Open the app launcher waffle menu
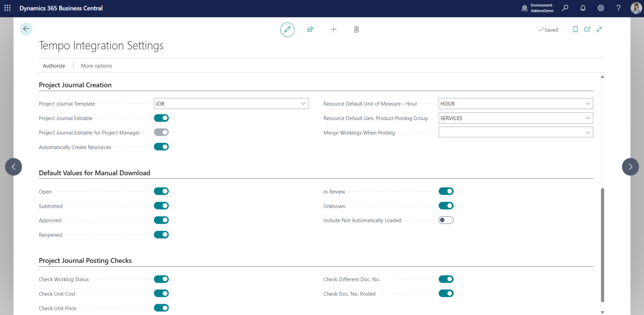 (7, 8)
